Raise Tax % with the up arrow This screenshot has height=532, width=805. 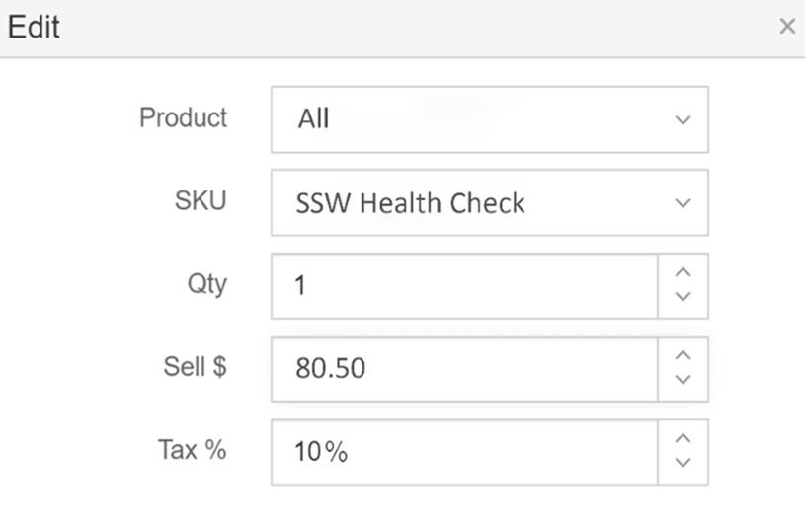683,440
